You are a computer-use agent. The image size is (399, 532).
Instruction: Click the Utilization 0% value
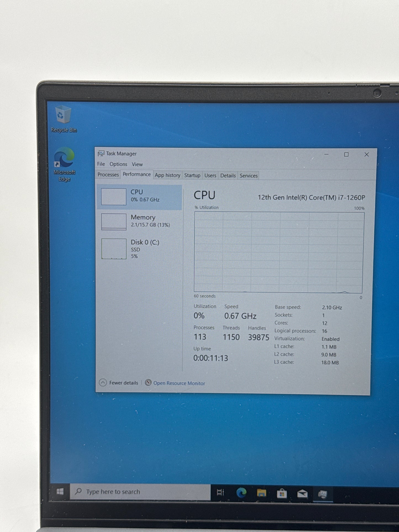[x=199, y=316]
